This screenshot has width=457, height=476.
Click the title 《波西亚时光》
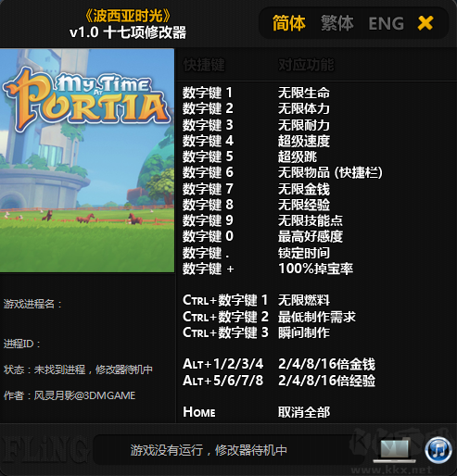coord(128,17)
